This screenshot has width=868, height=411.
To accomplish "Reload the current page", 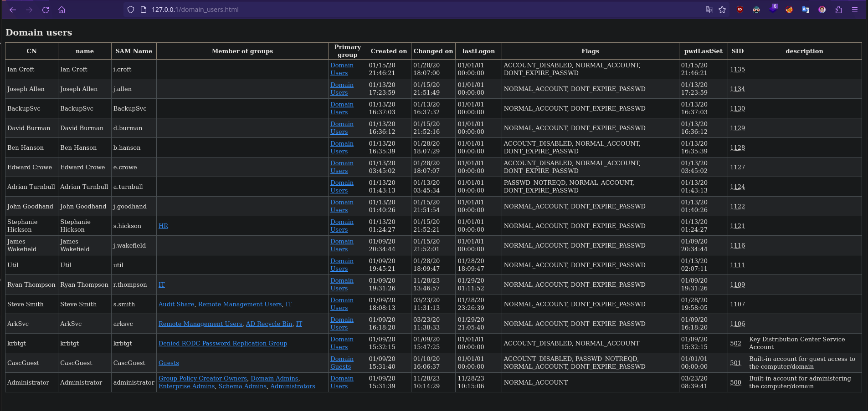I will 46,10.
